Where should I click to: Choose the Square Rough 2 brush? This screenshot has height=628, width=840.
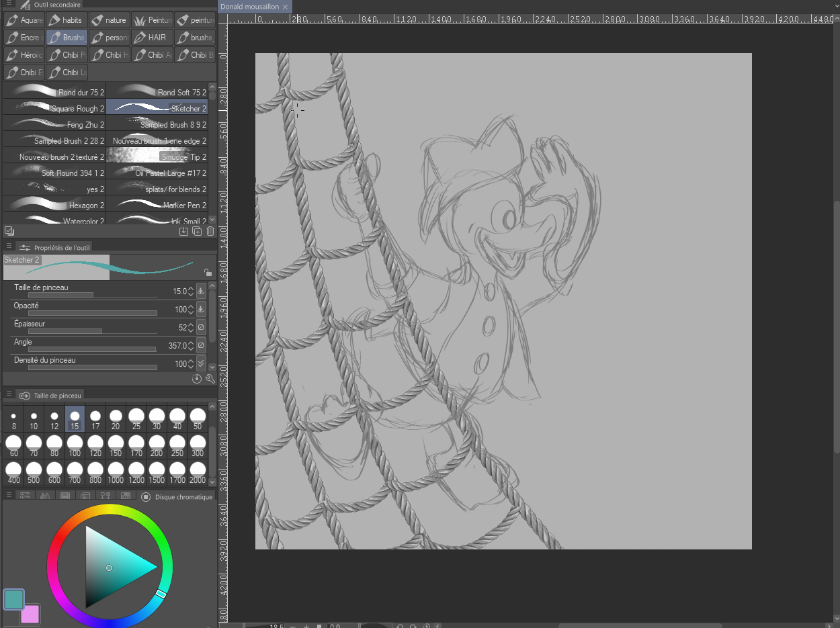[x=54, y=108]
